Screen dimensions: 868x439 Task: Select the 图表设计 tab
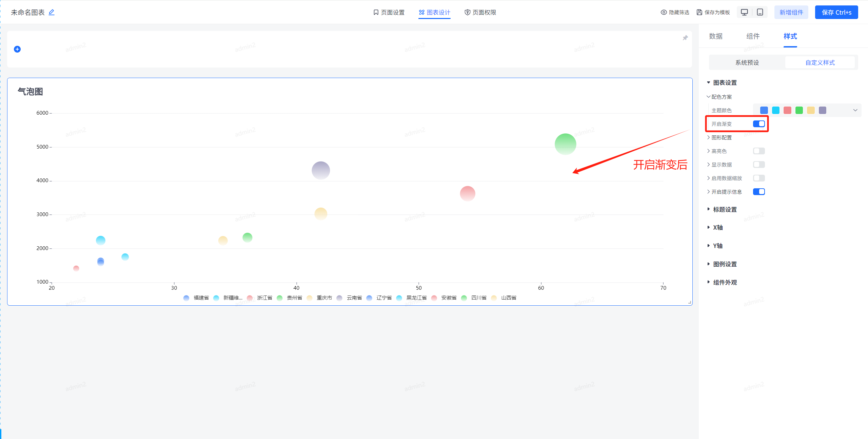tap(434, 12)
